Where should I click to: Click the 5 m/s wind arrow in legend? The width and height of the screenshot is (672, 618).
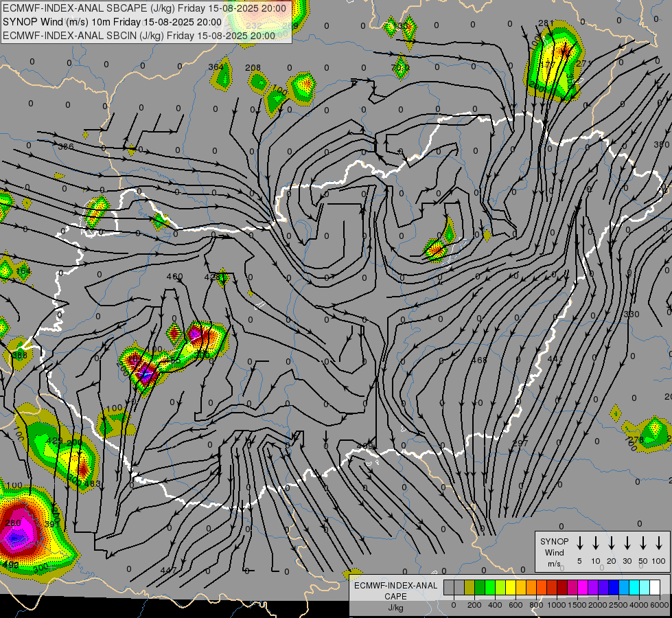coord(579,543)
